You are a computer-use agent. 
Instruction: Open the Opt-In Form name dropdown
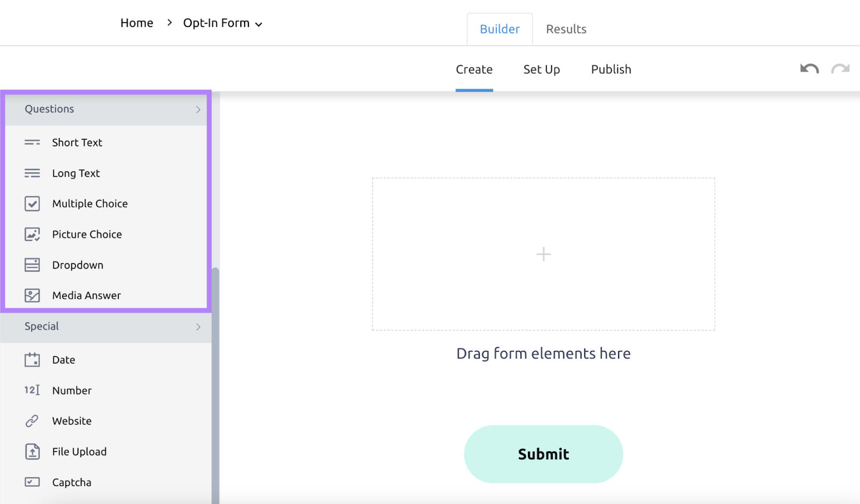pos(259,24)
